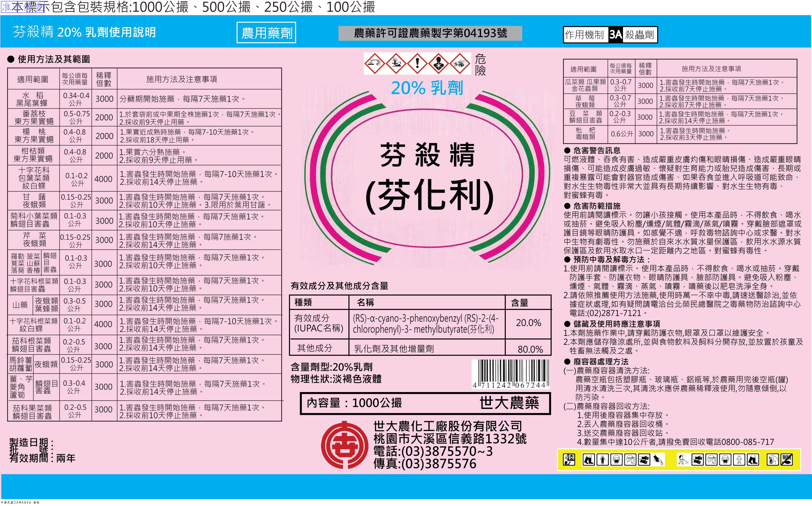812x506 pixels.
Task: Click the fax number (03)3875576
Action: tap(439, 464)
